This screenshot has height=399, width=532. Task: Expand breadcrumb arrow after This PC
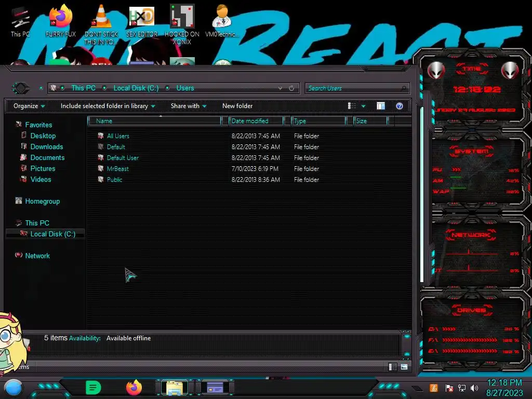coord(104,88)
